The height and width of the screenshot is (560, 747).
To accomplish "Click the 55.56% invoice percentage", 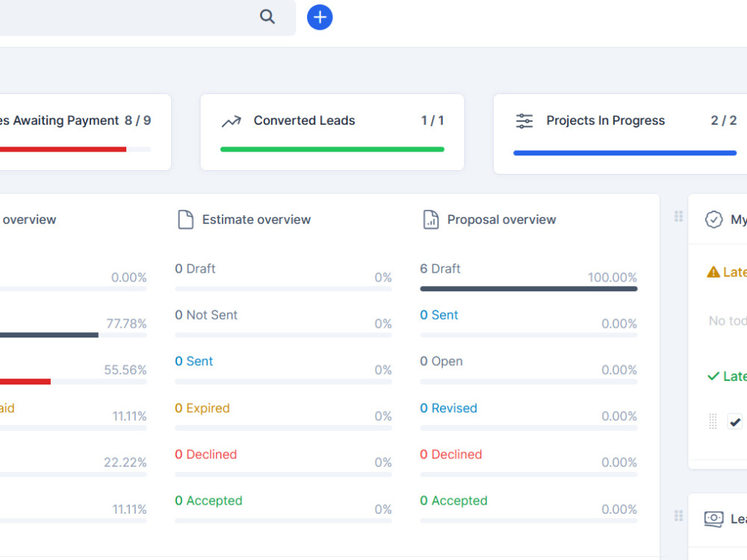I will [125, 370].
